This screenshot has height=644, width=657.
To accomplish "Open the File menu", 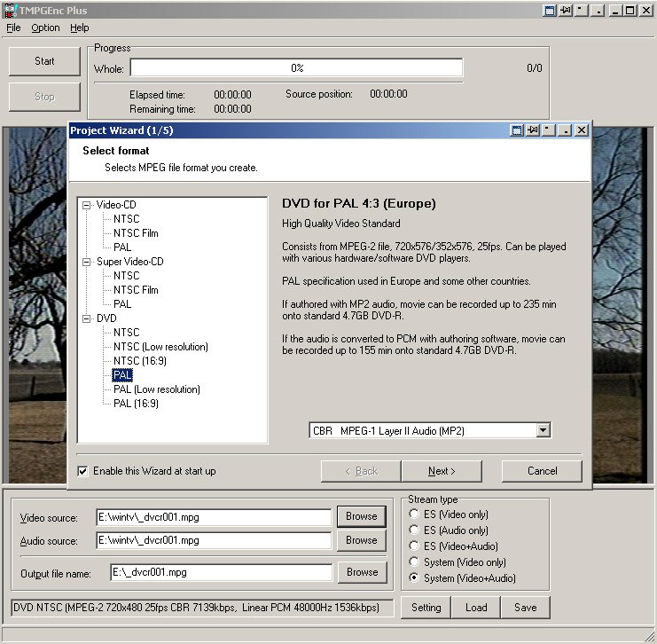I will (x=13, y=27).
